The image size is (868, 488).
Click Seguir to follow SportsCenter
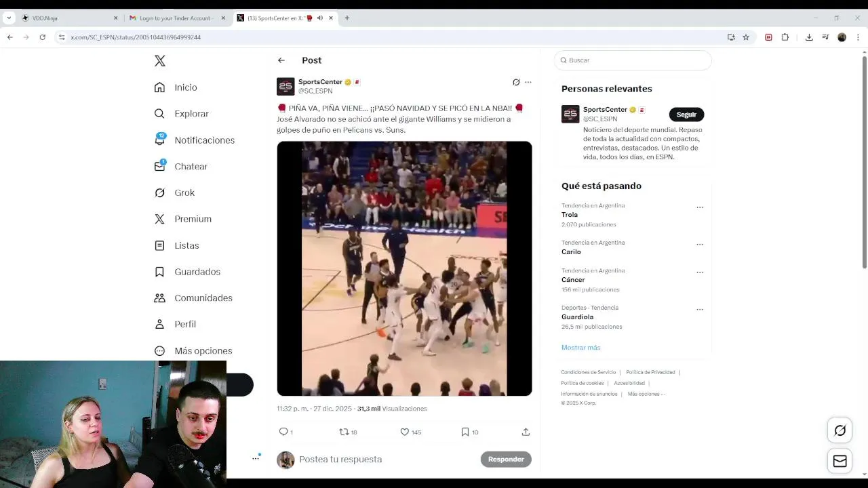click(686, 115)
